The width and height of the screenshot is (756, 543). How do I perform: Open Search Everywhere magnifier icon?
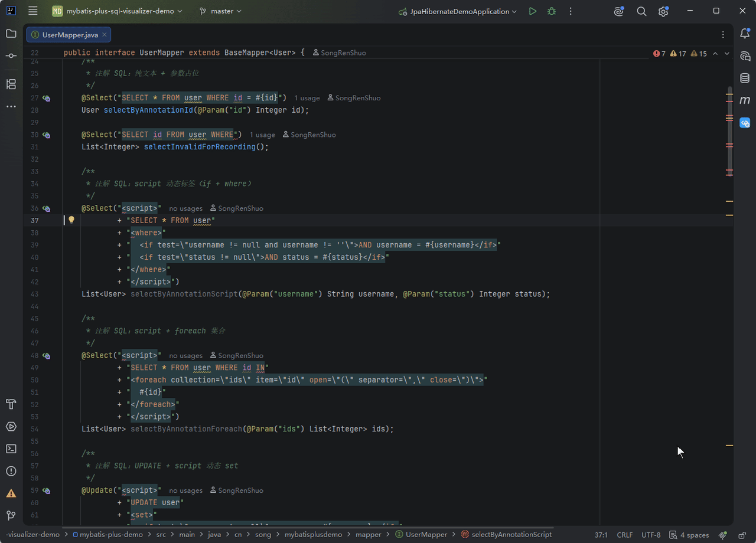pyautogui.click(x=641, y=11)
